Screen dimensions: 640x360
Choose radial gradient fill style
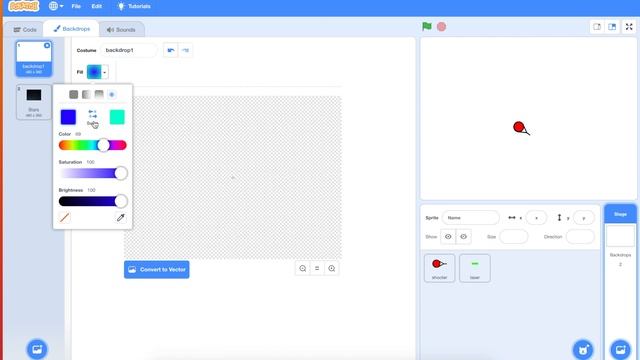(x=112, y=95)
